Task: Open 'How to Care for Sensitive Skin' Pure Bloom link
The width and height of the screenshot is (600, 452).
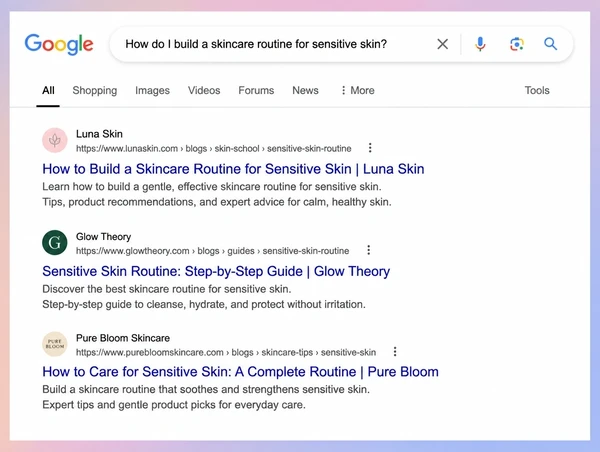Action: (240, 372)
